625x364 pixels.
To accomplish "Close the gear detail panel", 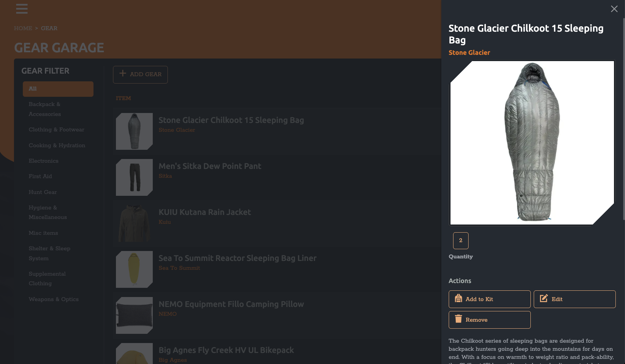I will (x=614, y=9).
